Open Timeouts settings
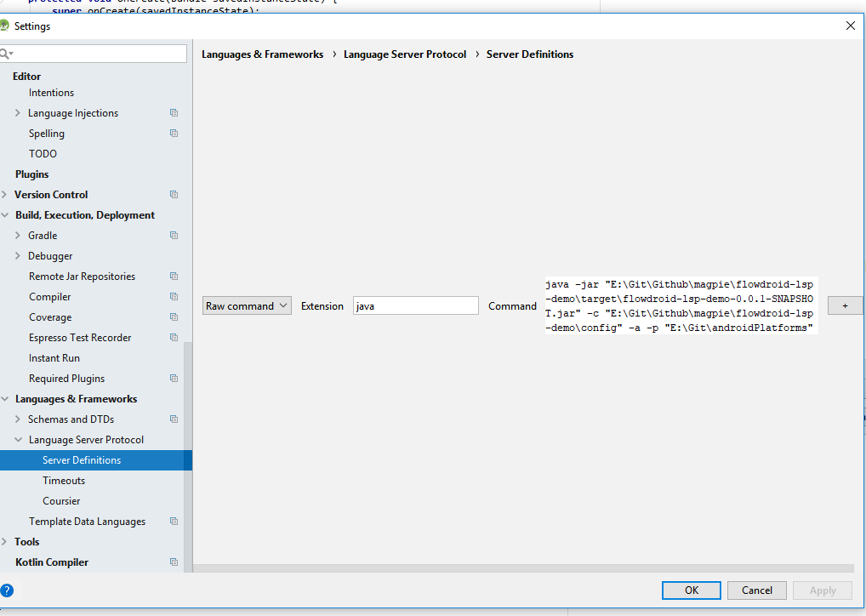Screen dimensions: 866x616 pyautogui.click(x=64, y=481)
